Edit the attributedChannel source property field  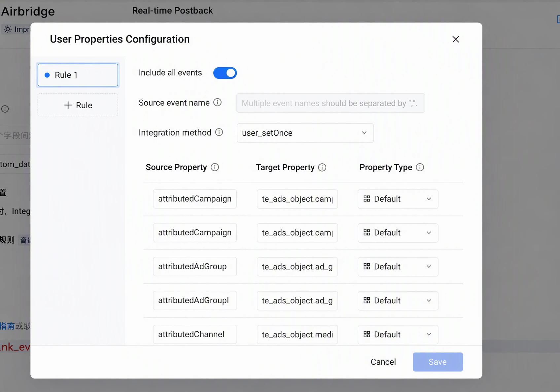195,335
